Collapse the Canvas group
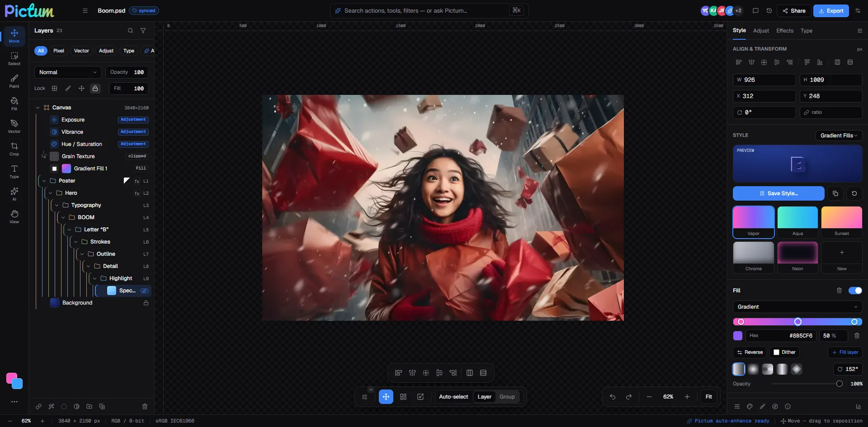The image size is (868, 427). click(38, 108)
